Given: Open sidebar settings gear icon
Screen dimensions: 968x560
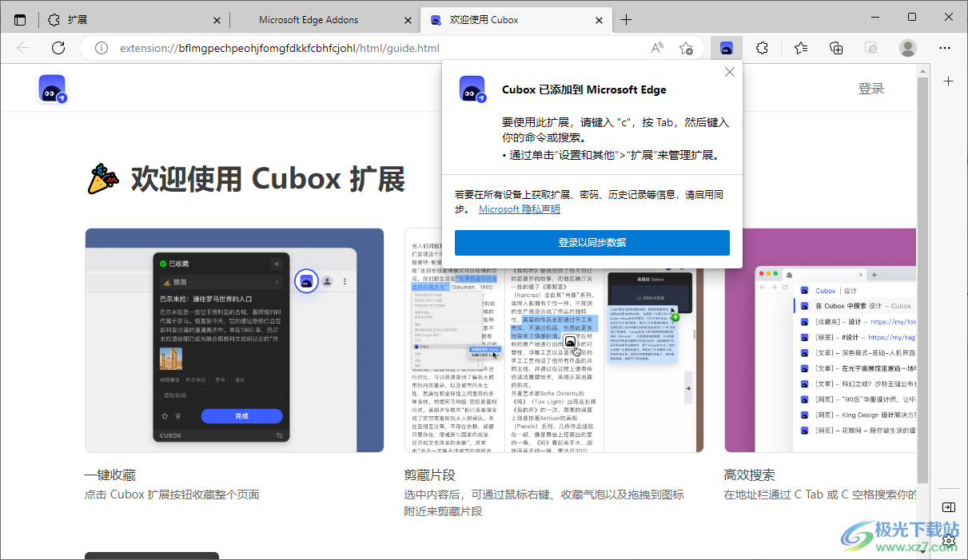Looking at the screenshot, I should [948, 540].
